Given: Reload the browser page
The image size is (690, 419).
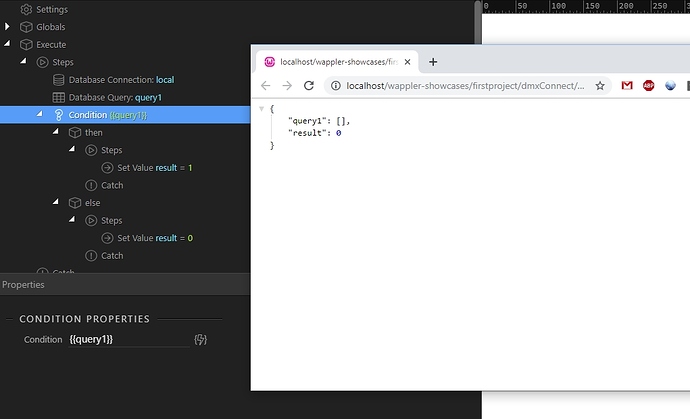Looking at the screenshot, I should tap(309, 85).
